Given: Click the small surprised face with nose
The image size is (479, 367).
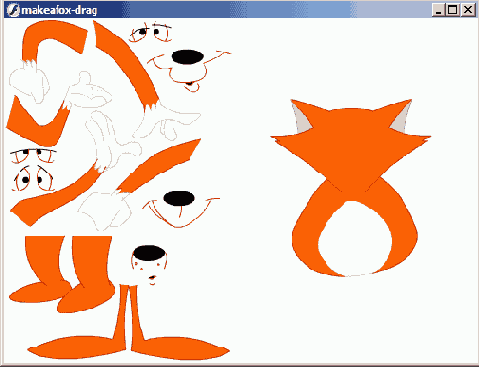Looking at the screenshot, I should click(x=149, y=265).
